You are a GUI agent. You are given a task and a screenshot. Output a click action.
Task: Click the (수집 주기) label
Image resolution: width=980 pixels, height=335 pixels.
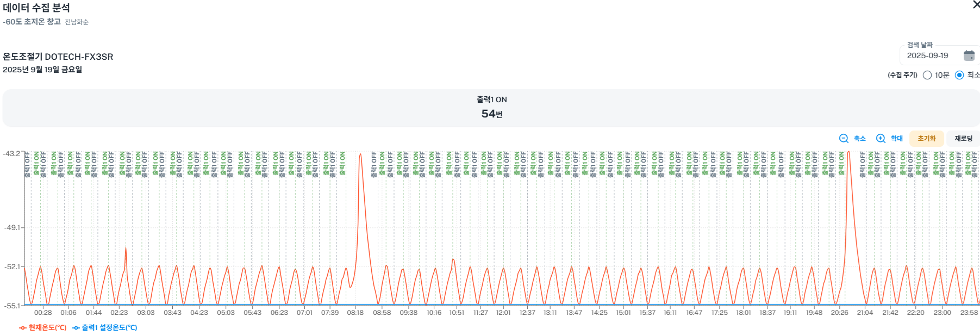(x=902, y=75)
